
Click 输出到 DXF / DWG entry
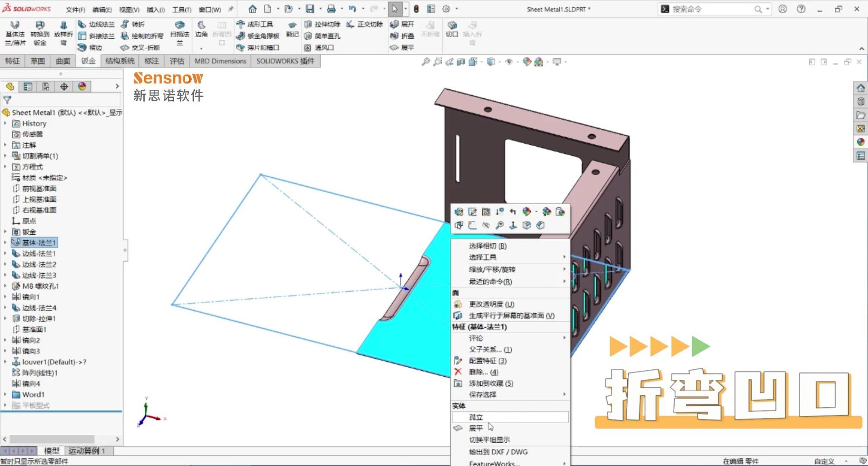tap(498, 452)
